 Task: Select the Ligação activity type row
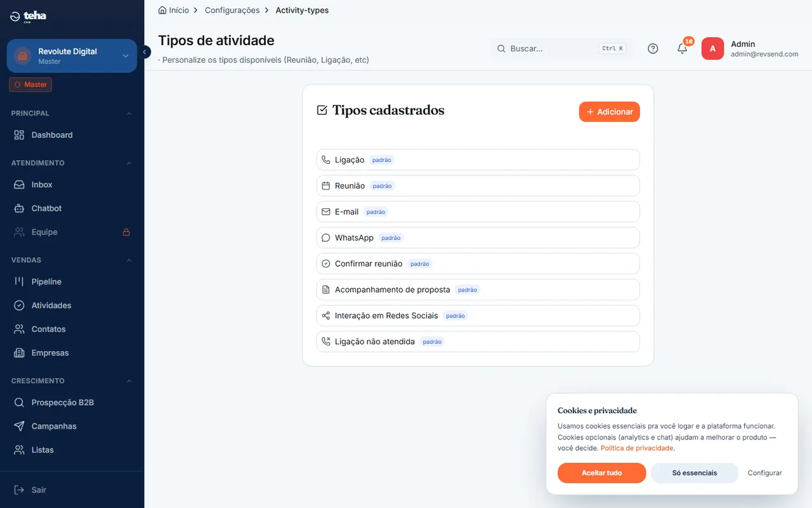pyautogui.click(x=478, y=160)
